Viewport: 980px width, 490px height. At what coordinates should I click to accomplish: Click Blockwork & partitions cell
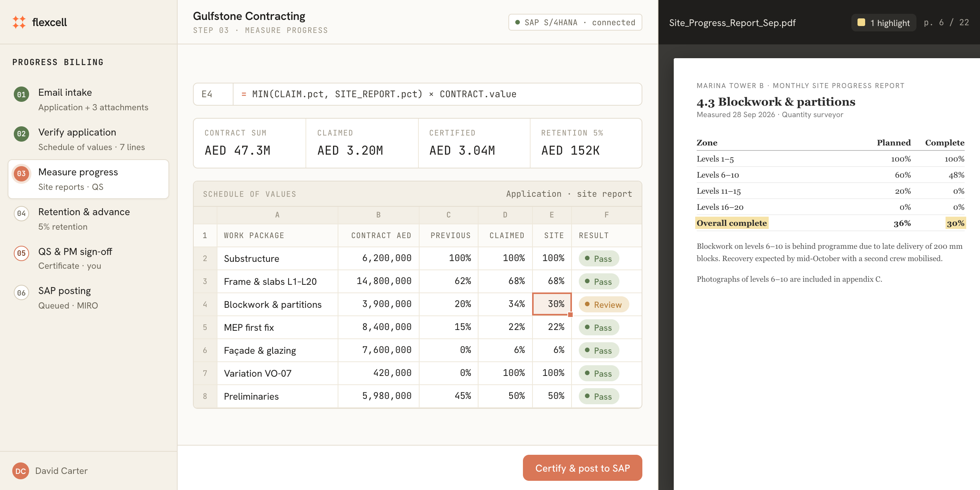pyautogui.click(x=277, y=304)
